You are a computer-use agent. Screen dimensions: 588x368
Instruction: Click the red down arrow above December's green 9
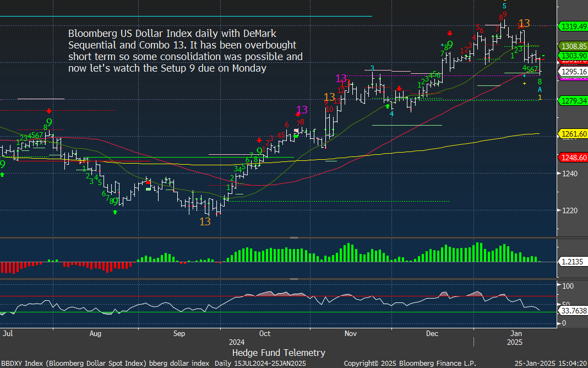click(450, 34)
